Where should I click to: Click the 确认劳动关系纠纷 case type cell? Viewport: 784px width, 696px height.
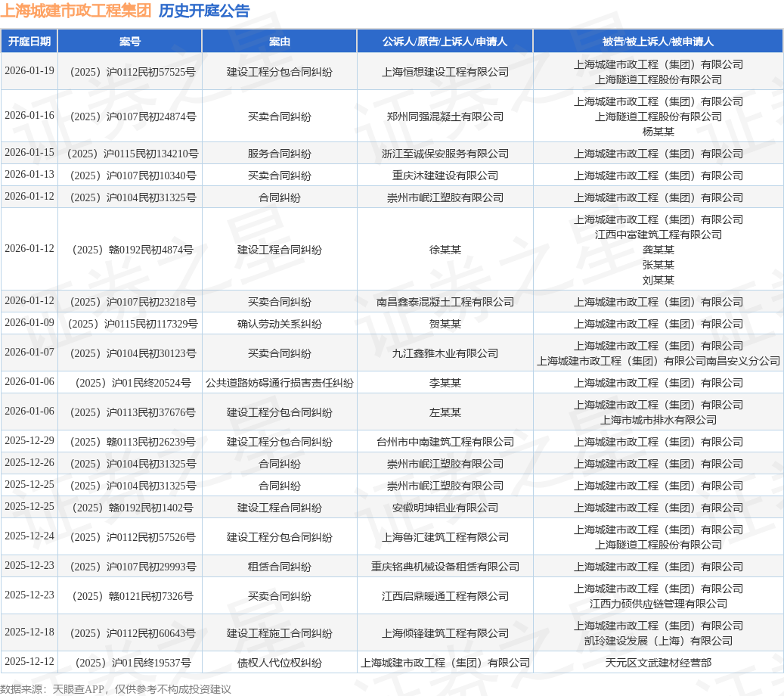click(x=280, y=324)
